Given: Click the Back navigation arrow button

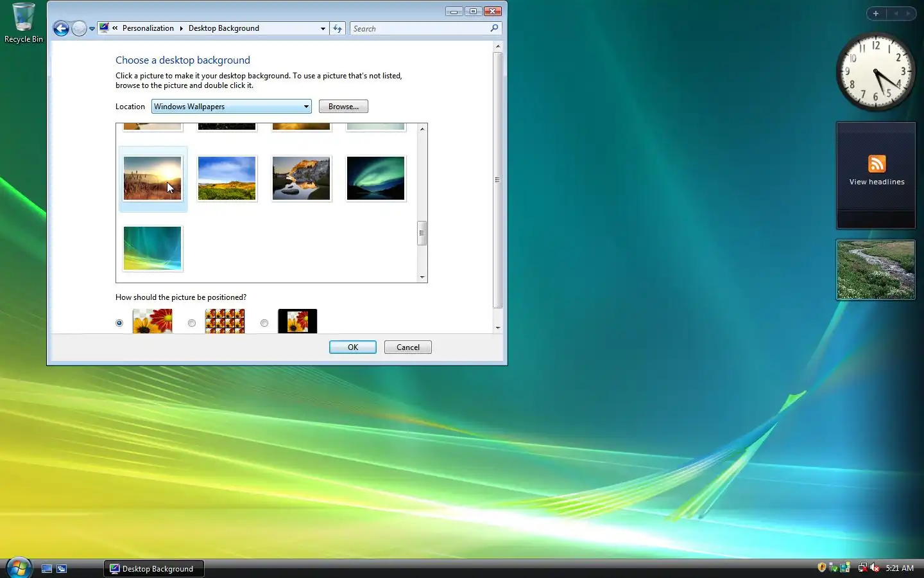Looking at the screenshot, I should (61, 28).
